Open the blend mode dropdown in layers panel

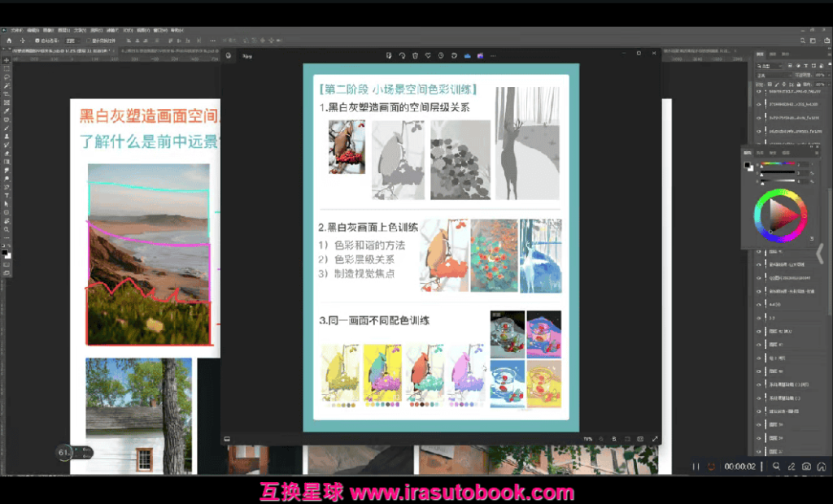coord(774,76)
